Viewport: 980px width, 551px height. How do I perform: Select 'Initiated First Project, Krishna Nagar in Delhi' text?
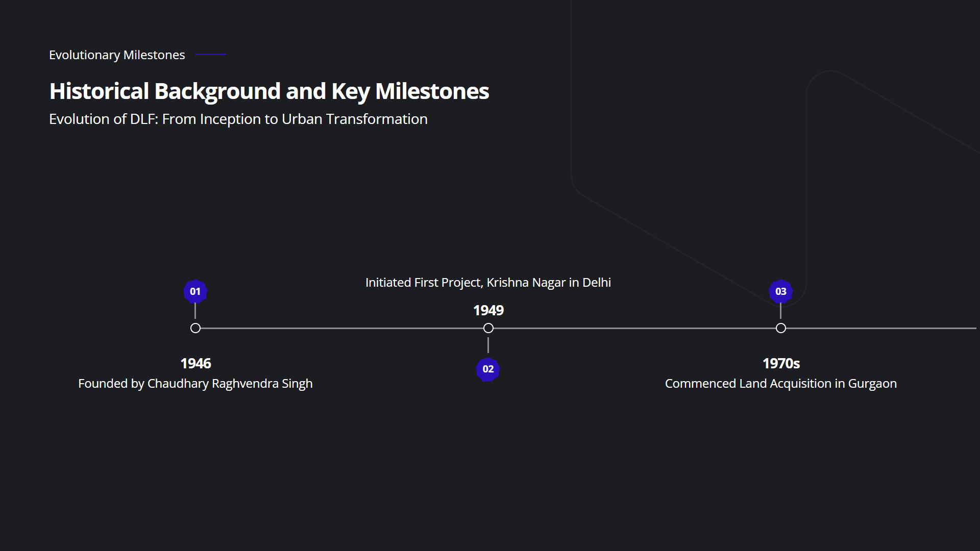[x=488, y=283]
